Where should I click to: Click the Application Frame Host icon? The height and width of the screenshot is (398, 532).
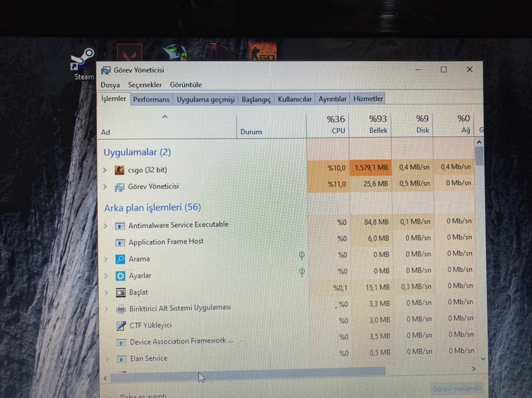[x=120, y=242]
